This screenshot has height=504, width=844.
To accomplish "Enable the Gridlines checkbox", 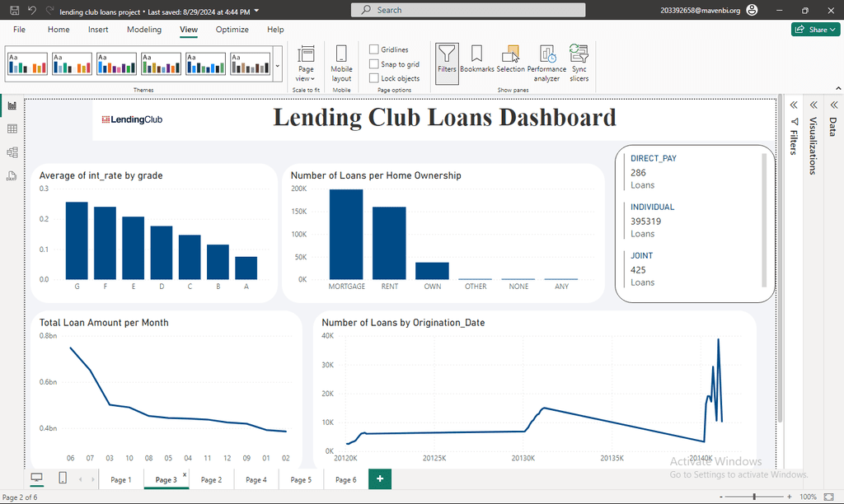I will [x=374, y=49].
